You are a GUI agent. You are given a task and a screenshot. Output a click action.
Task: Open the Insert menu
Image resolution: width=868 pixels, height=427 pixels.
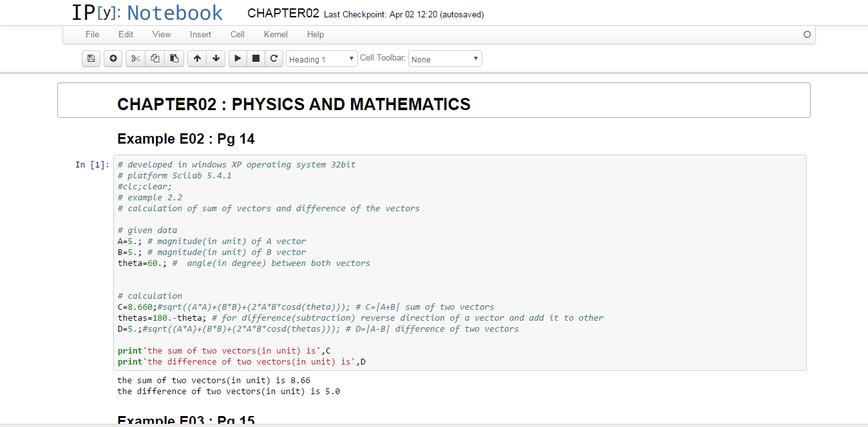pos(200,34)
